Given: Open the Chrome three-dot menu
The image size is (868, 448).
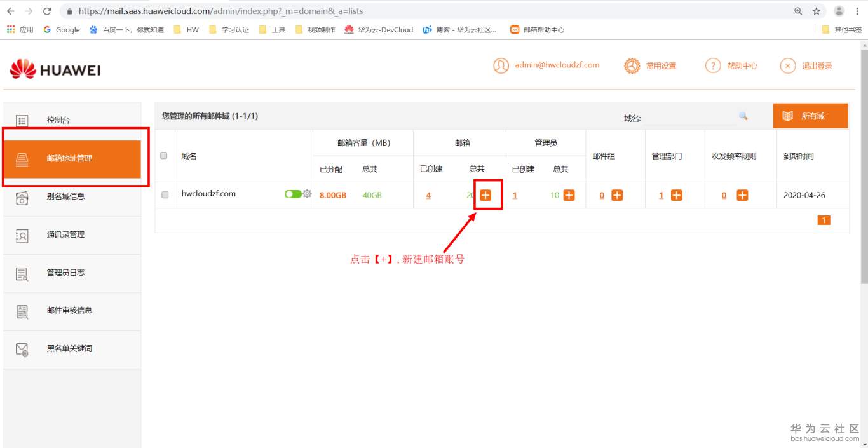Looking at the screenshot, I should coord(858,11).
